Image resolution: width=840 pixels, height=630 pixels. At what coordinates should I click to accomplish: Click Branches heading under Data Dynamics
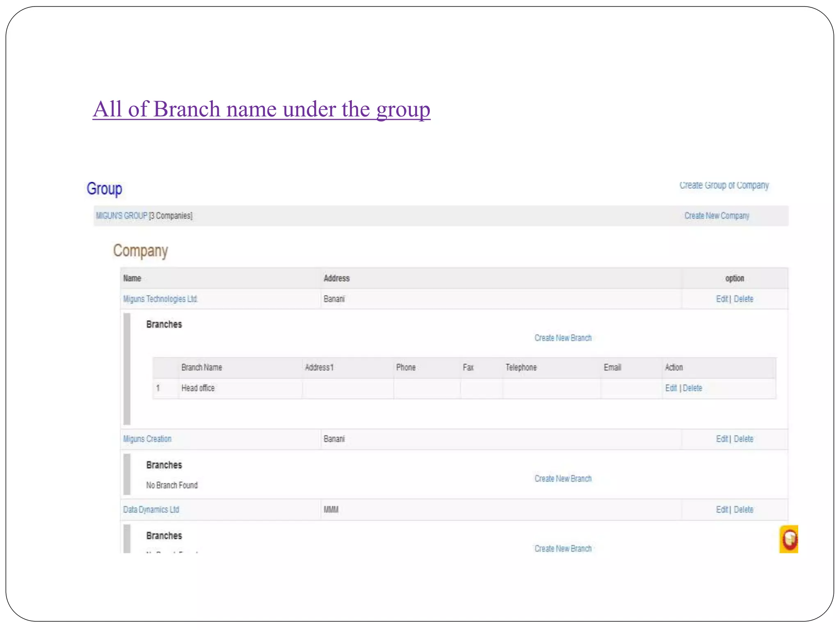164,536
